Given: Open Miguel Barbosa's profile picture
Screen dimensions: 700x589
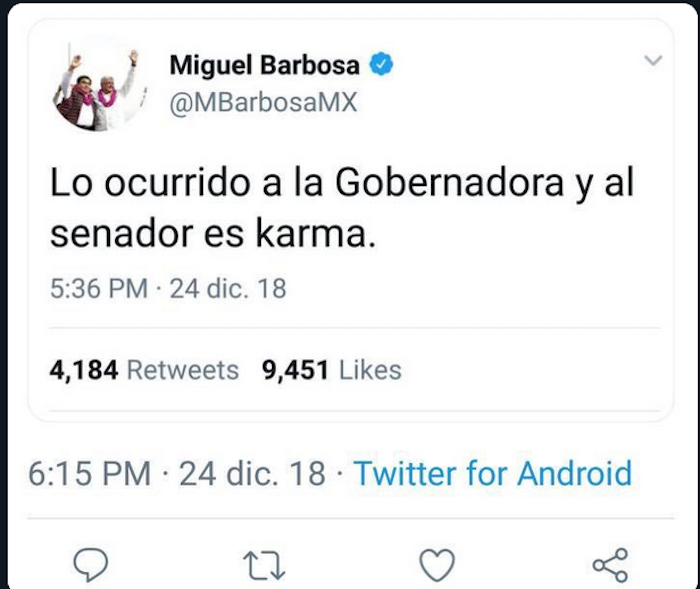Looking at the screenshot, I should tap(100, 89).
